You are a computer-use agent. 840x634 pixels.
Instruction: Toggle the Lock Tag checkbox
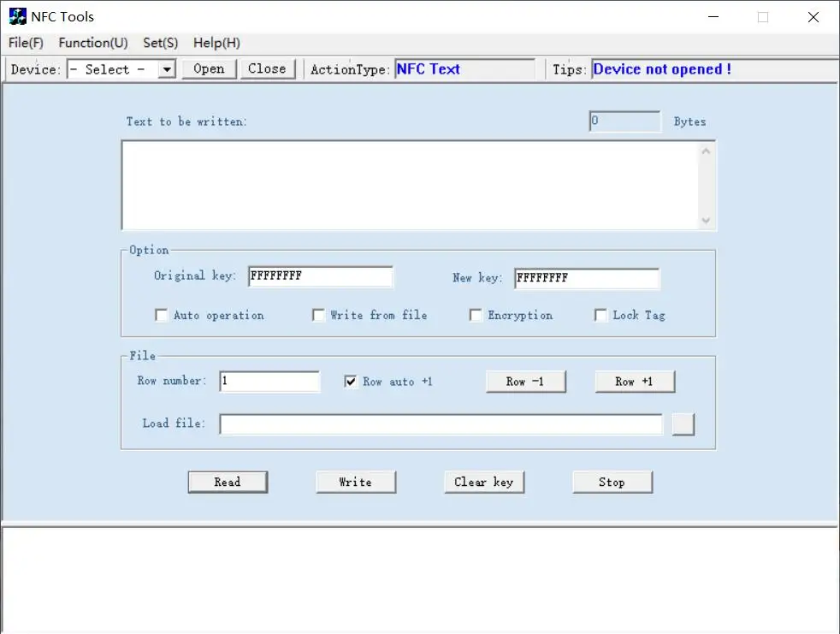pyautogui.click(x=600, y=315)
